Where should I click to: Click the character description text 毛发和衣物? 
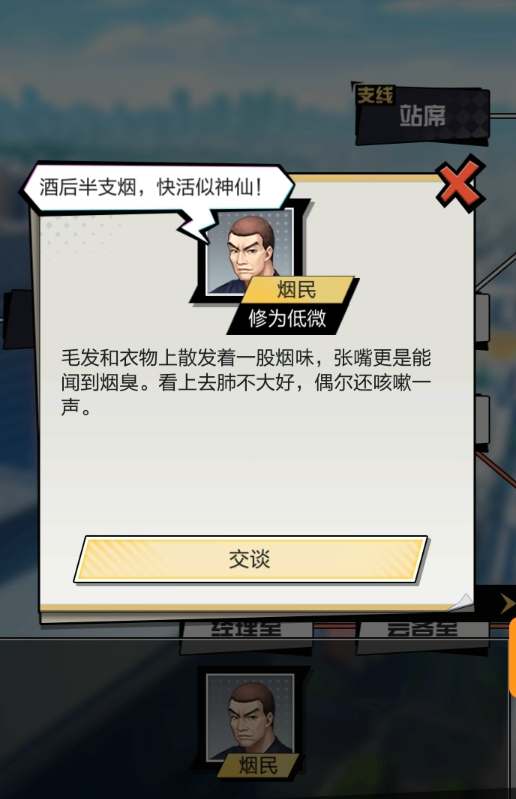(x=246, y=382)
